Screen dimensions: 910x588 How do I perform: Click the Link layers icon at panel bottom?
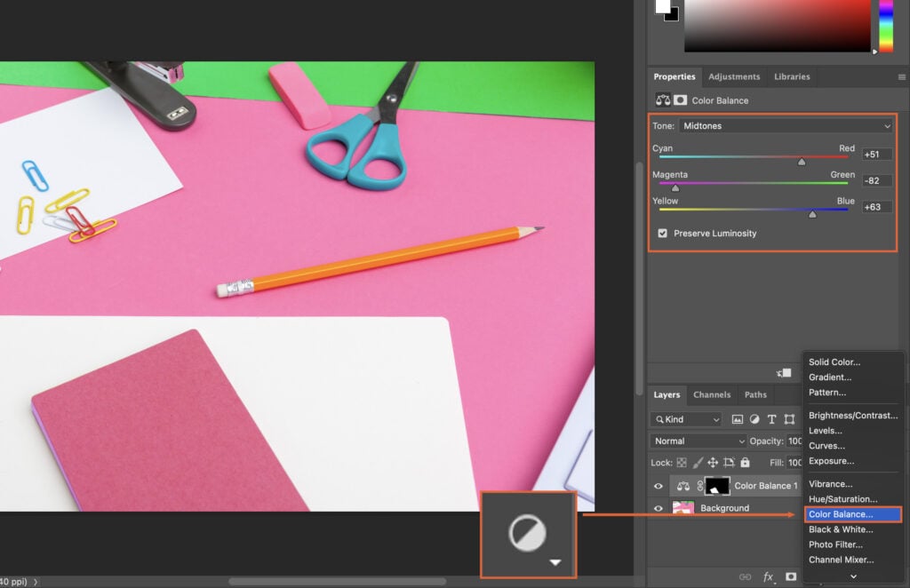[746, 576]
